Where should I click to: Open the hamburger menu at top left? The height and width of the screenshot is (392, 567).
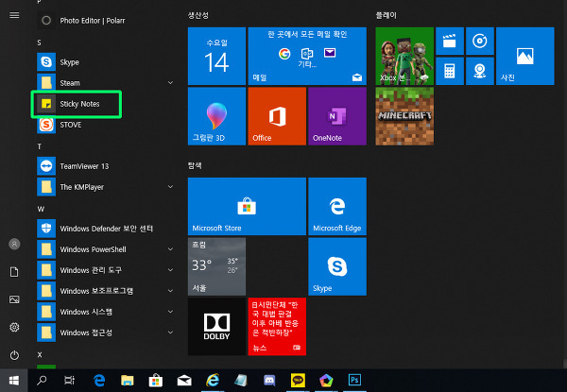click(x=14, y=15)
